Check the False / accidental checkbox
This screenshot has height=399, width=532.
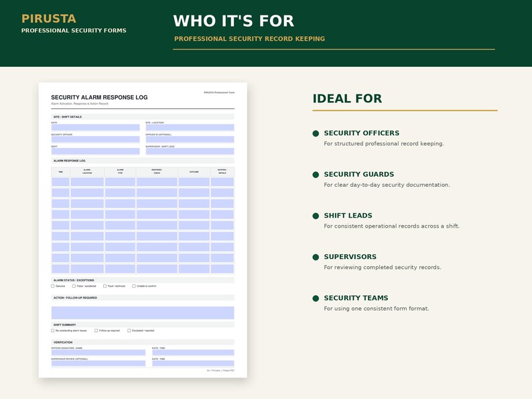74,286
